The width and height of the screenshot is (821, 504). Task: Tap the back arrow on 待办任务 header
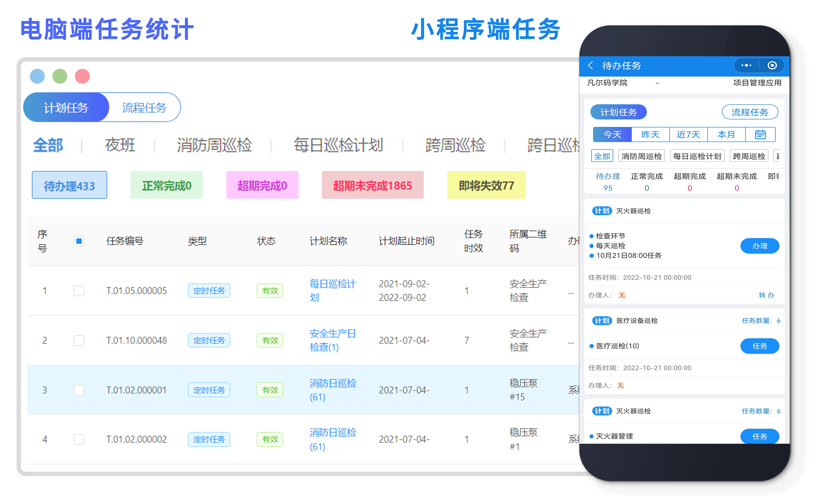[x=591, y=66]
